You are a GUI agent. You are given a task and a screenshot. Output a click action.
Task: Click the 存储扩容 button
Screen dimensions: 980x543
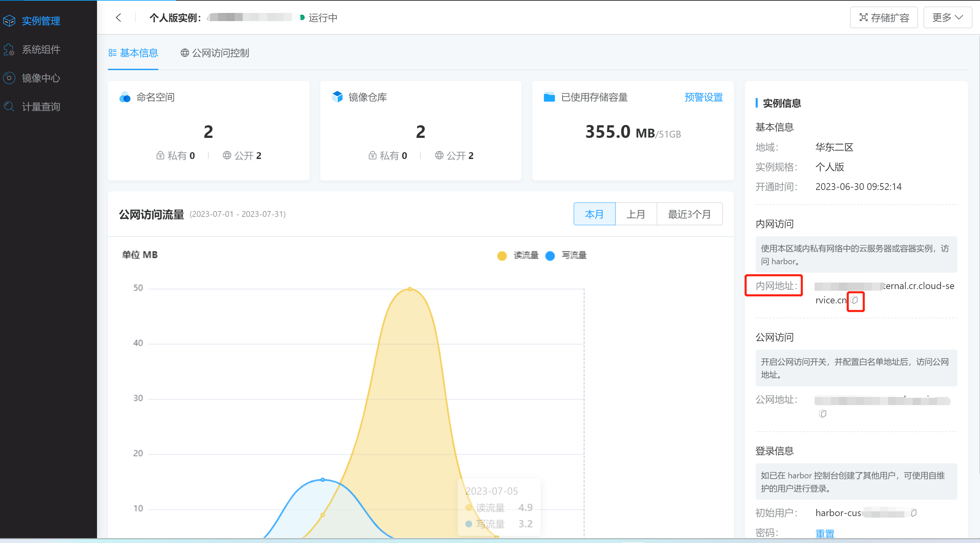[884, 17]
